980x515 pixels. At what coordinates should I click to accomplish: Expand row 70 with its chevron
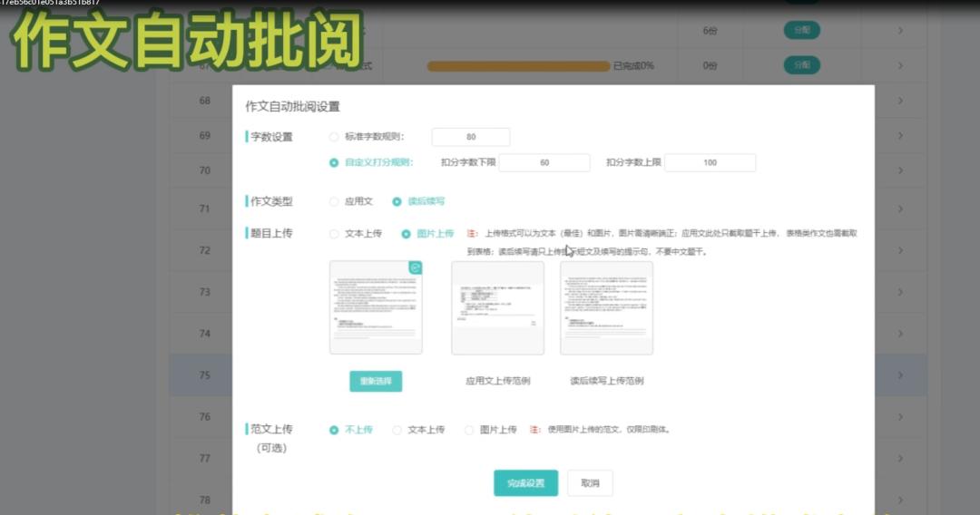coord(901,170)
